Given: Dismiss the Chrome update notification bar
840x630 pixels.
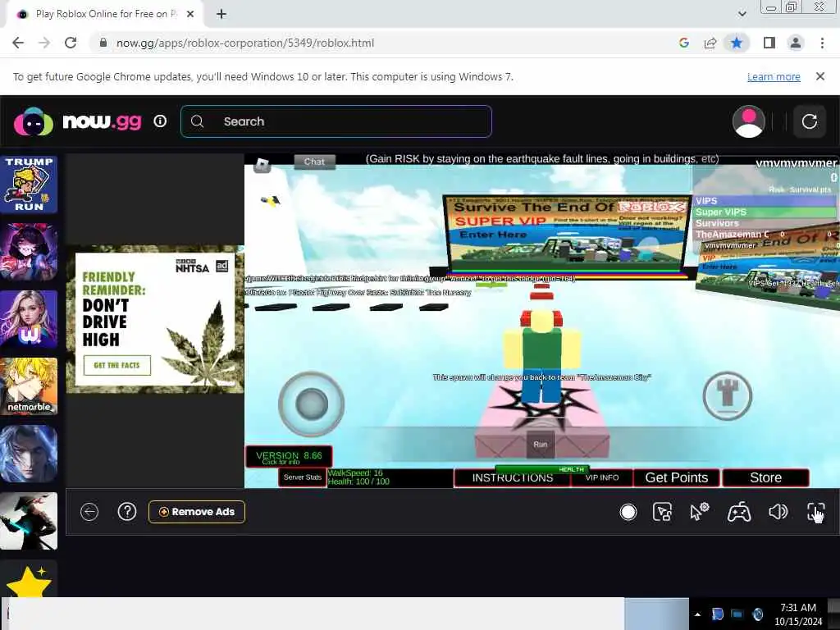Looking at the screenshot, I should pyautogui.click(x=819, y=76).
